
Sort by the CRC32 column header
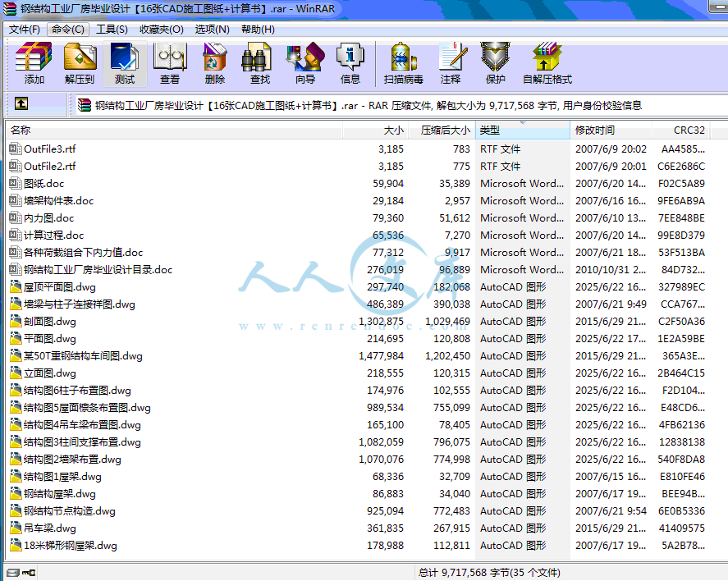point(680,130)
